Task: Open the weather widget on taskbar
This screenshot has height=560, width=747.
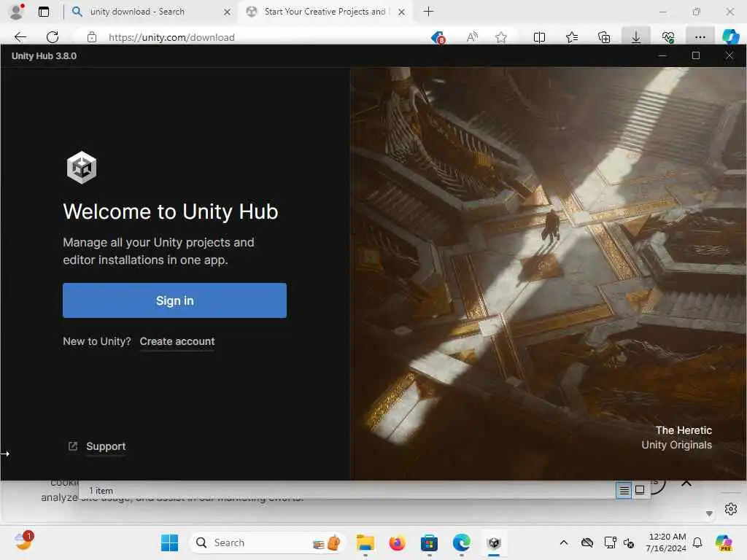Action: [24, 541]
